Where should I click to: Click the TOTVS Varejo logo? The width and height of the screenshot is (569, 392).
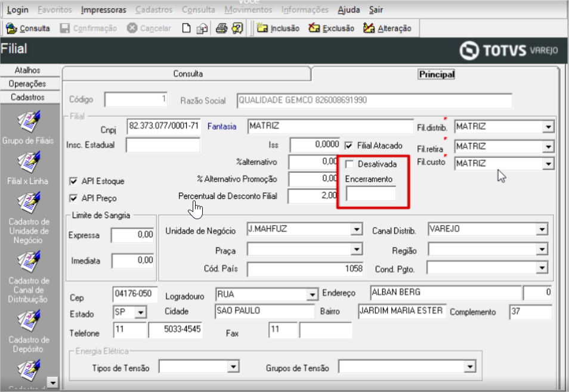click(509, 50)
